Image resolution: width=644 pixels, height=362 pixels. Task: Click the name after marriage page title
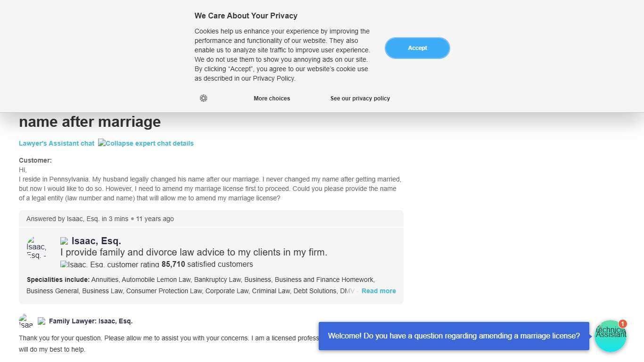tap(90, 122)
